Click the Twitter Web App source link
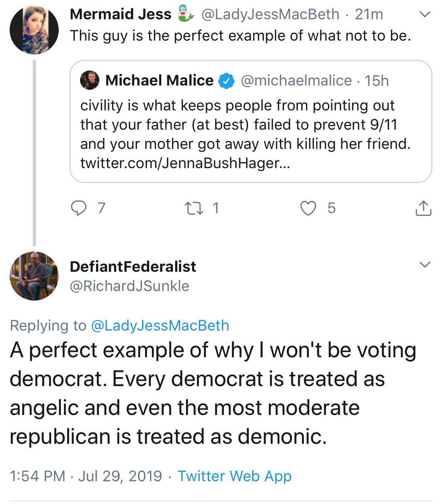The image size is (442, 504). coord(234,476)
